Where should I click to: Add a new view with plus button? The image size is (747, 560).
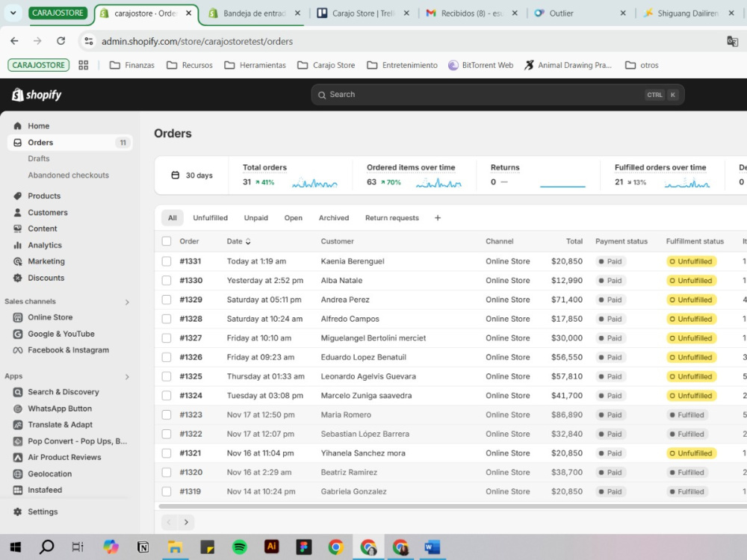[x=438, y=217]
